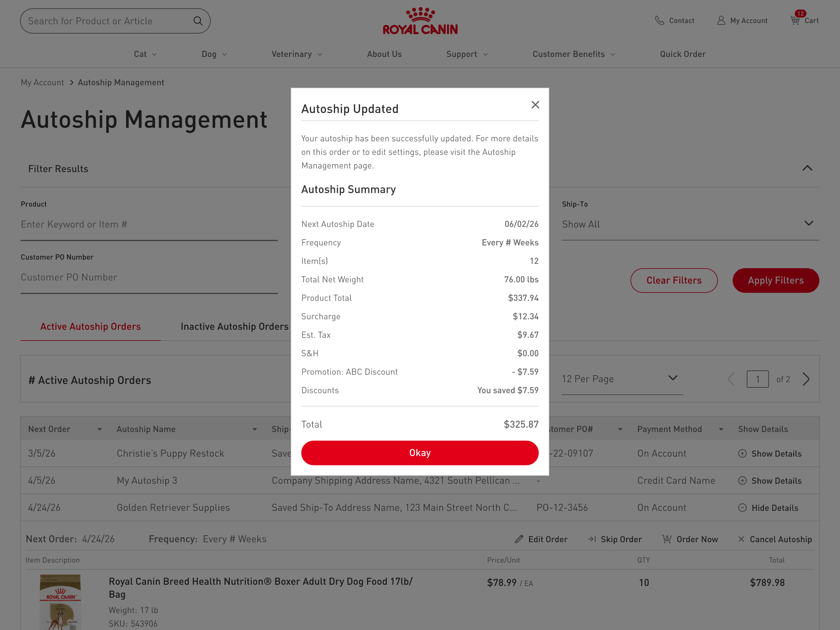The height and width of the screenshot is (630, 840).
Task: Collapse the Filter Results section
Action: 807,168
